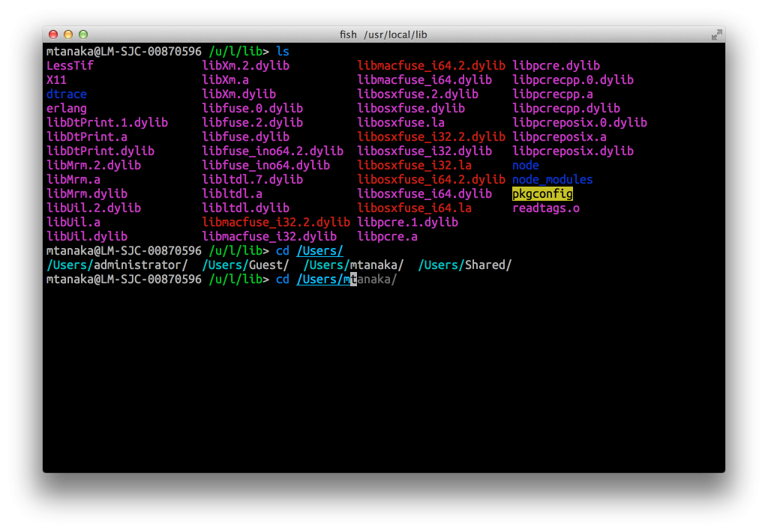Click libXm.dylib file name
Image resolution: width=768 pixels, height=532 pixels.
click(239, 94)
